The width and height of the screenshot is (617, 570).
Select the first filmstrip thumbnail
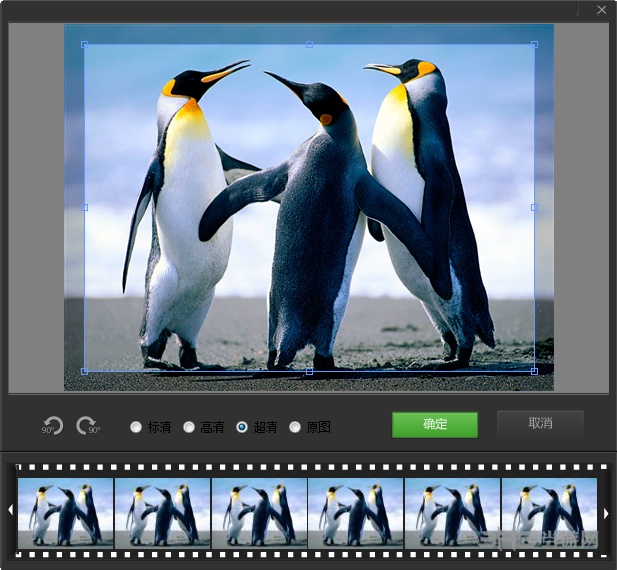click(x=66, y=511)
